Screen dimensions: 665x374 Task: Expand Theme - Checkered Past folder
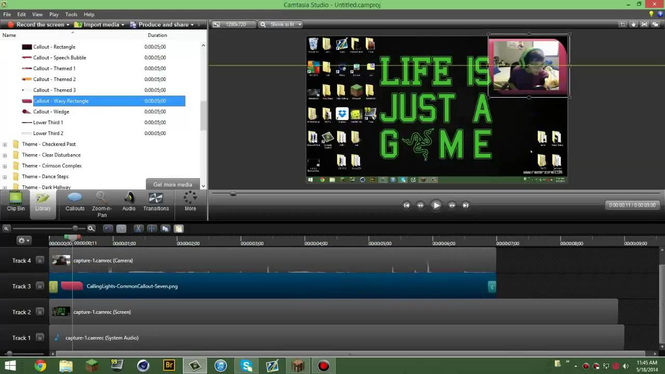point(5,145)
